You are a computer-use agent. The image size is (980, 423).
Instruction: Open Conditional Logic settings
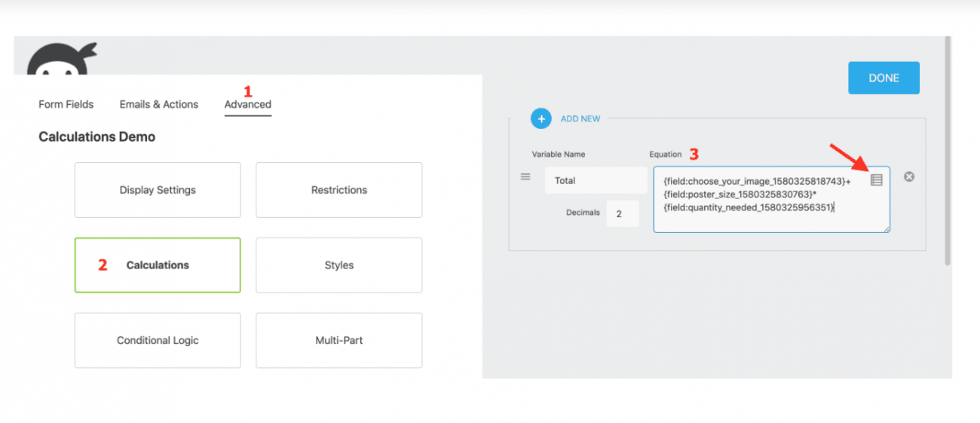click(158, 341)
